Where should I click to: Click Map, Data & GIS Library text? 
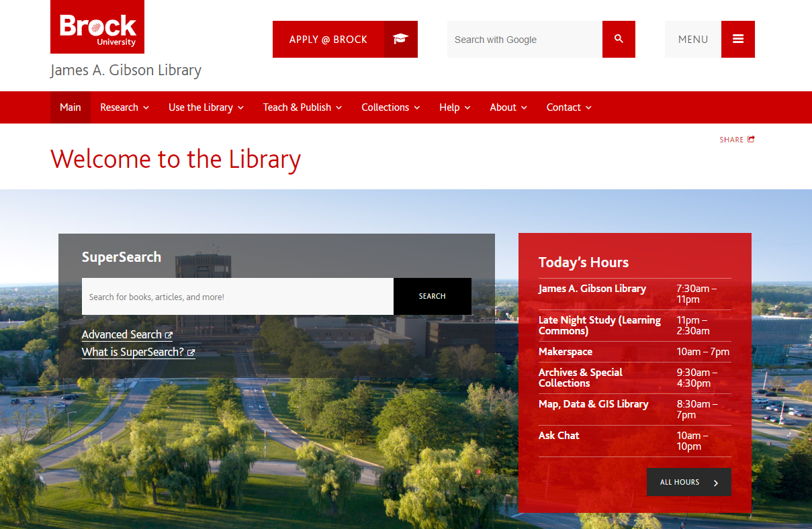pyautogui.click(x=594, y=404)
